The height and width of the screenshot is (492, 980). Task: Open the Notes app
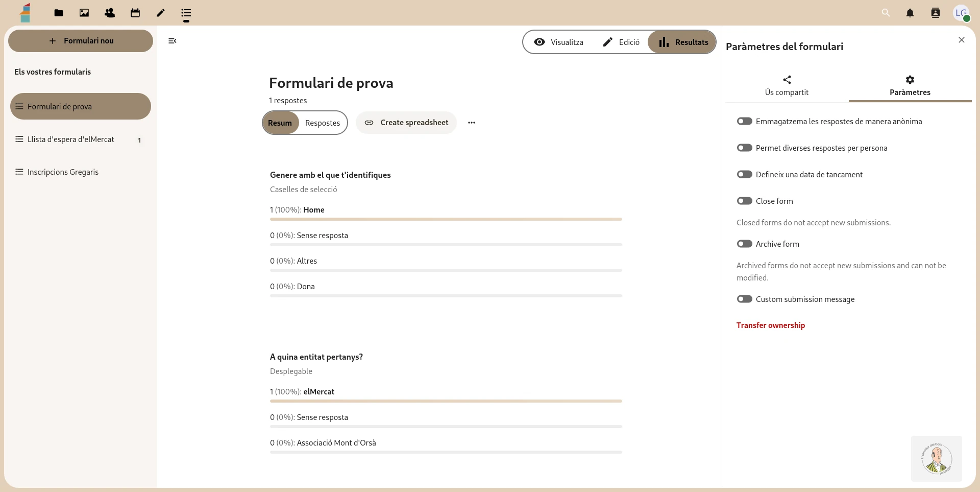(x=160, y=13)
